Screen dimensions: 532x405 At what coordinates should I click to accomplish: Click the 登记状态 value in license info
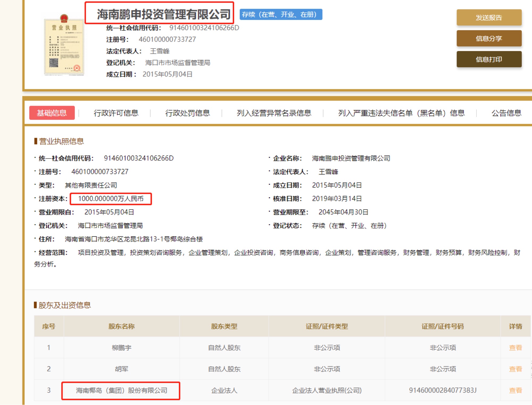click(x=349, y=226)
